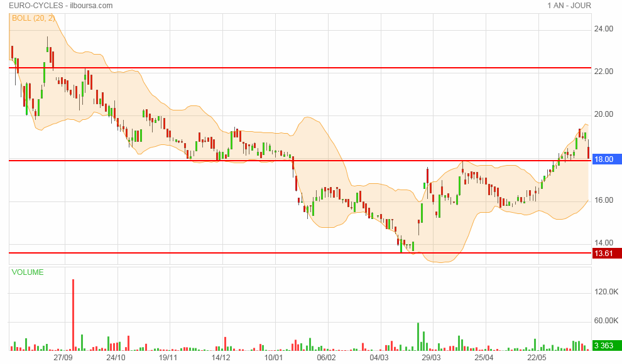Click the 24/10 date axis label

(x=116, y=358)
